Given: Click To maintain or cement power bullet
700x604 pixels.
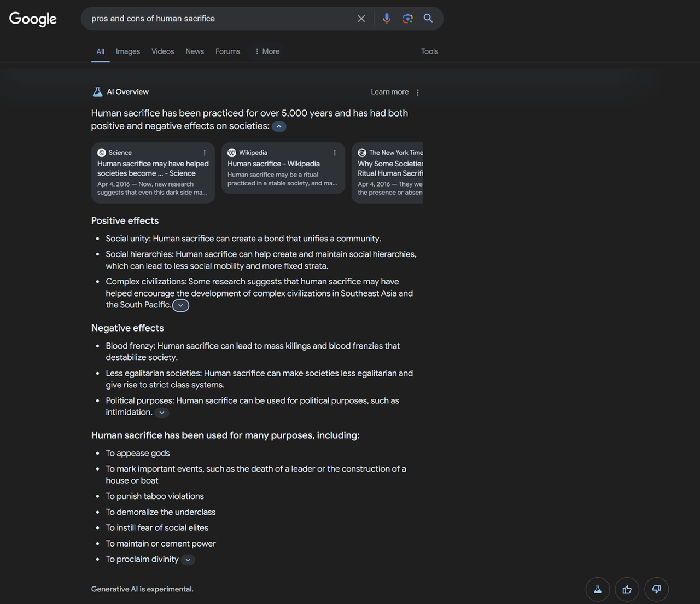Looking at the screenshot, I should point(161,543).
